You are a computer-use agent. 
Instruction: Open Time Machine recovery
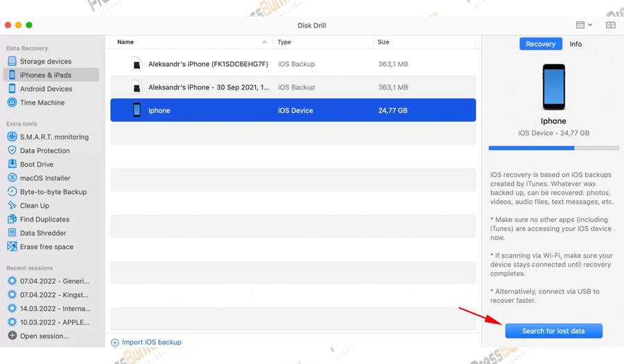(42, 103)
